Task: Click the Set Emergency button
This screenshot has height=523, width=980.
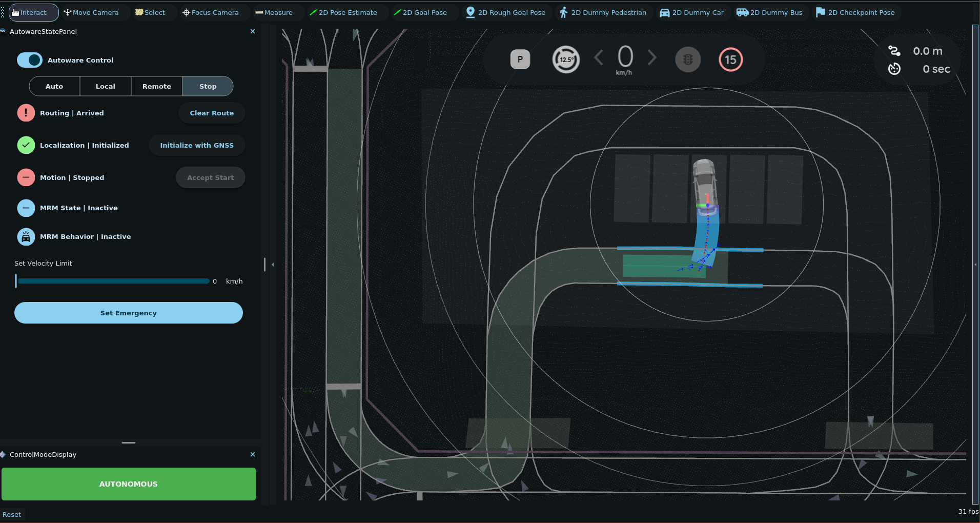Action: tap(129, 313)
